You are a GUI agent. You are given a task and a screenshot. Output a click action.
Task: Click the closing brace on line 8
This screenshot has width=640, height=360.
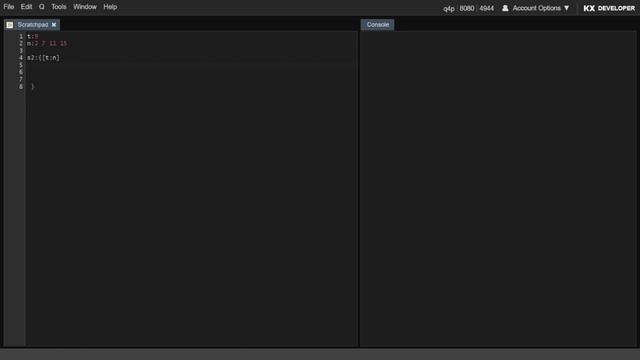(33, 87)
